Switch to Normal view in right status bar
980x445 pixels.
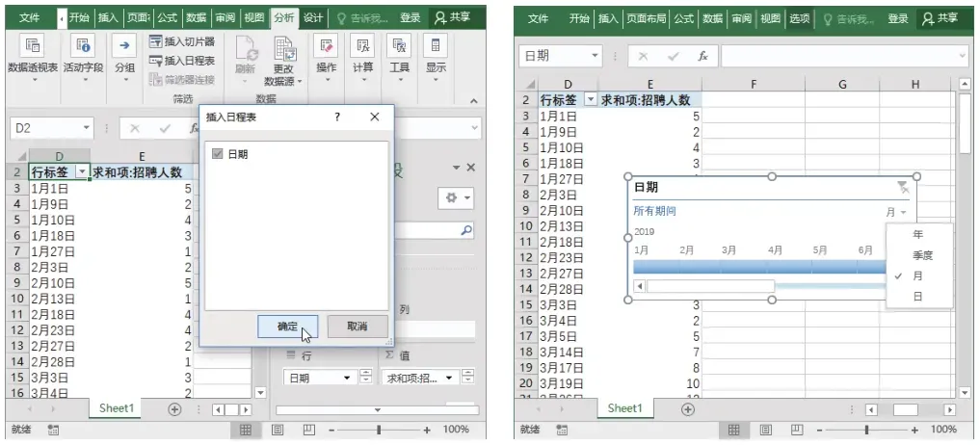point(733,430)
